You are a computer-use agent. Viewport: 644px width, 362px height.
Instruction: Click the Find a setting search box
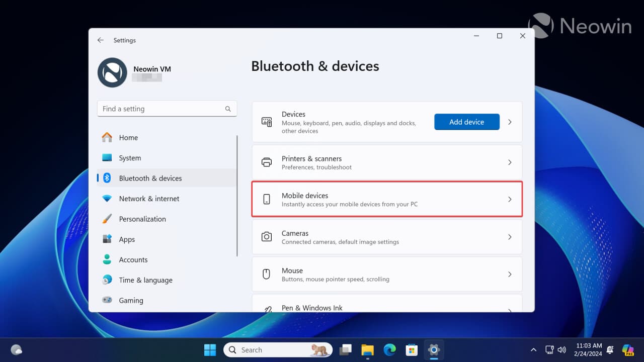pyautogui.click(x=167, y=109)
